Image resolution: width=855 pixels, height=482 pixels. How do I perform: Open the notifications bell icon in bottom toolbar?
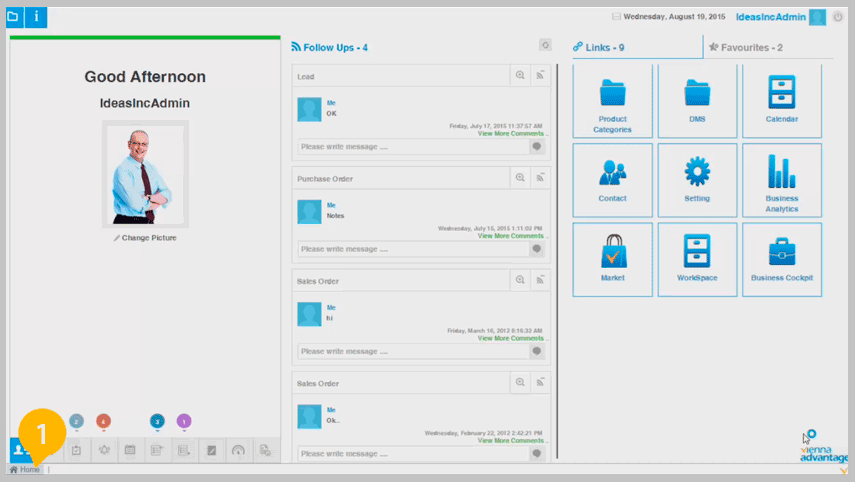coord(104,450)
